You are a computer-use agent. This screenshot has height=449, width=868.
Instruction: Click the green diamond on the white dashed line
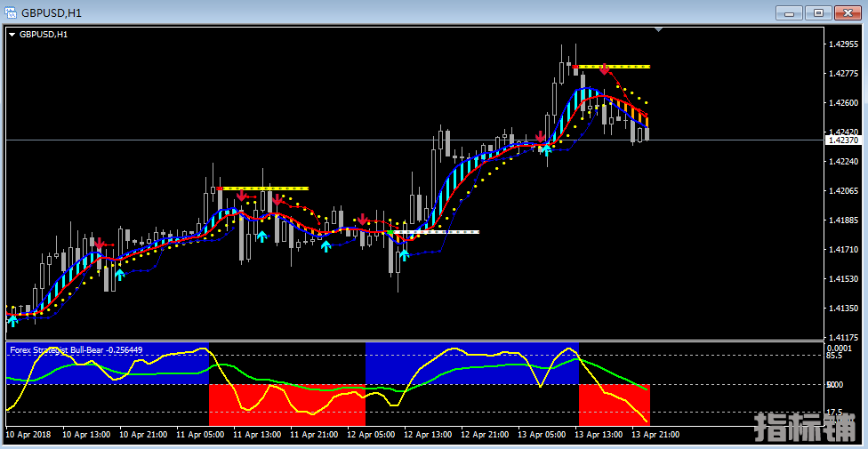tap(391, 232)
